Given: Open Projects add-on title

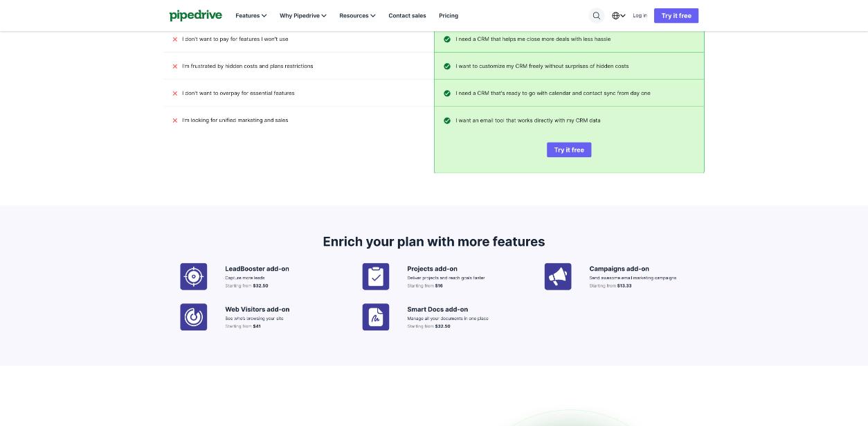Looking at the screenshot, I should 432,269.
